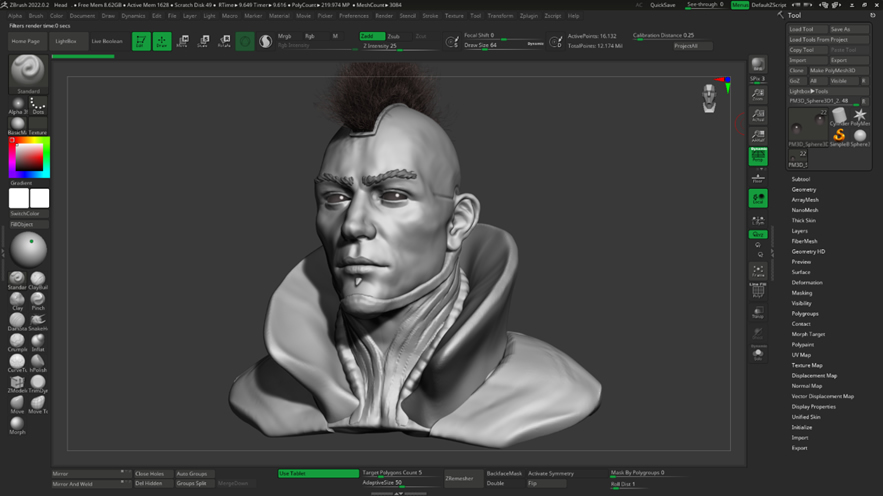This screenshot has width=883, height=496.
Task: Select the Clay brush
Action: (17, 301)
